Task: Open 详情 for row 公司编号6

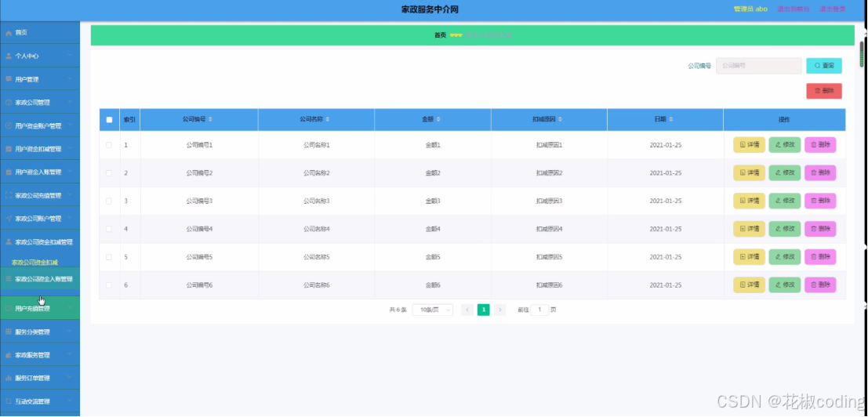Action: 749,285
